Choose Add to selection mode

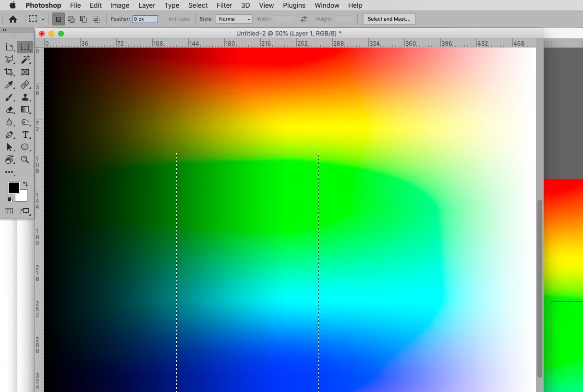[x=71, y=19]
